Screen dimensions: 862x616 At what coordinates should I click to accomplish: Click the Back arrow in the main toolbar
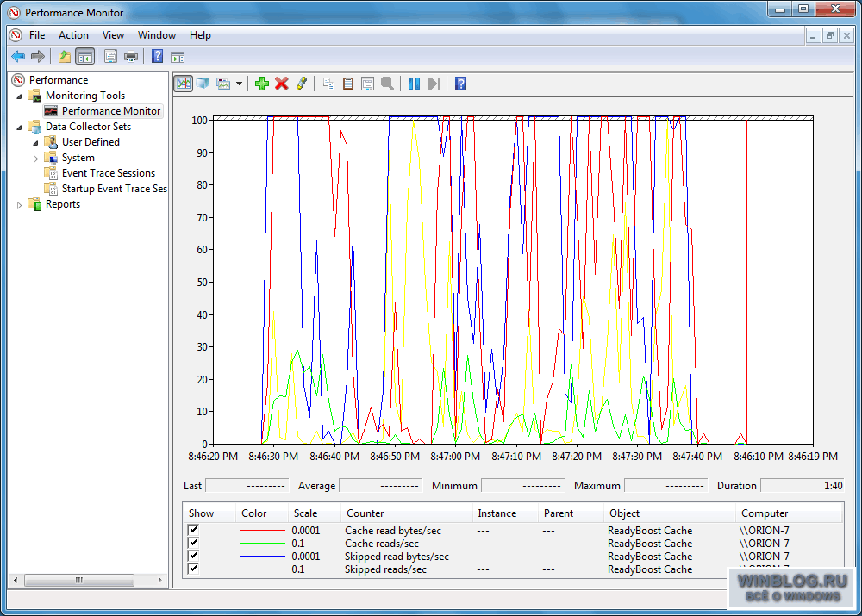tap(17, 56)
